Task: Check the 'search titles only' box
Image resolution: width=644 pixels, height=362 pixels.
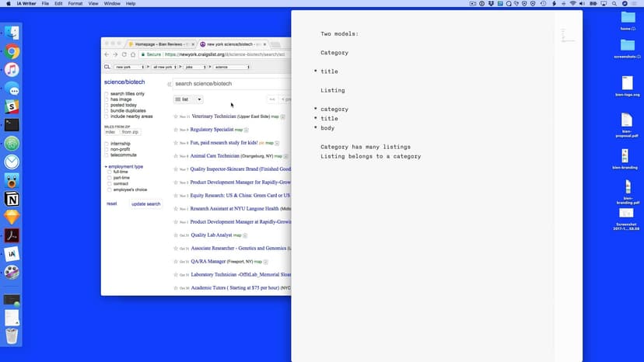Action: [107, 94]
